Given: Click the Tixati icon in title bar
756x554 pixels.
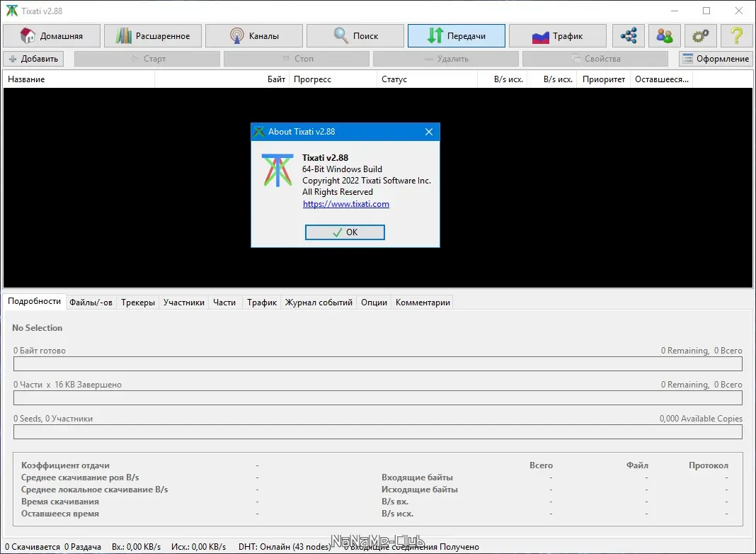Looking at the screenshot, I should click(11, 11).
